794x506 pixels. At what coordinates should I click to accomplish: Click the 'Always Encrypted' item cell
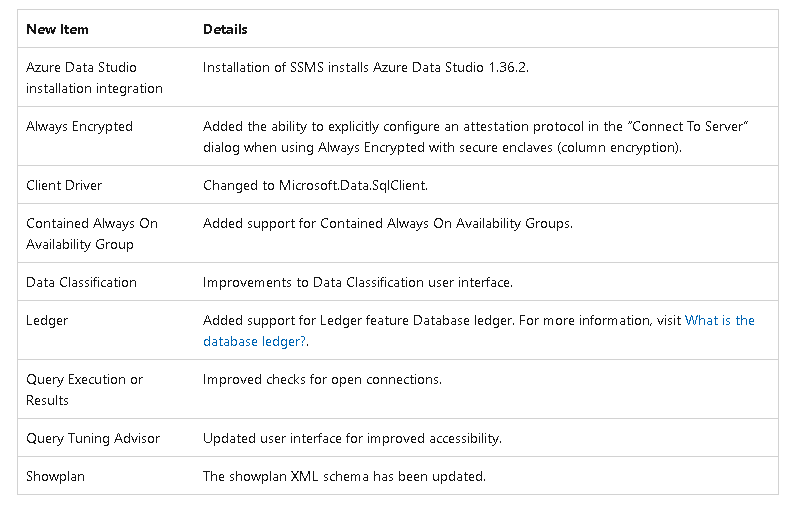point(80,126)
